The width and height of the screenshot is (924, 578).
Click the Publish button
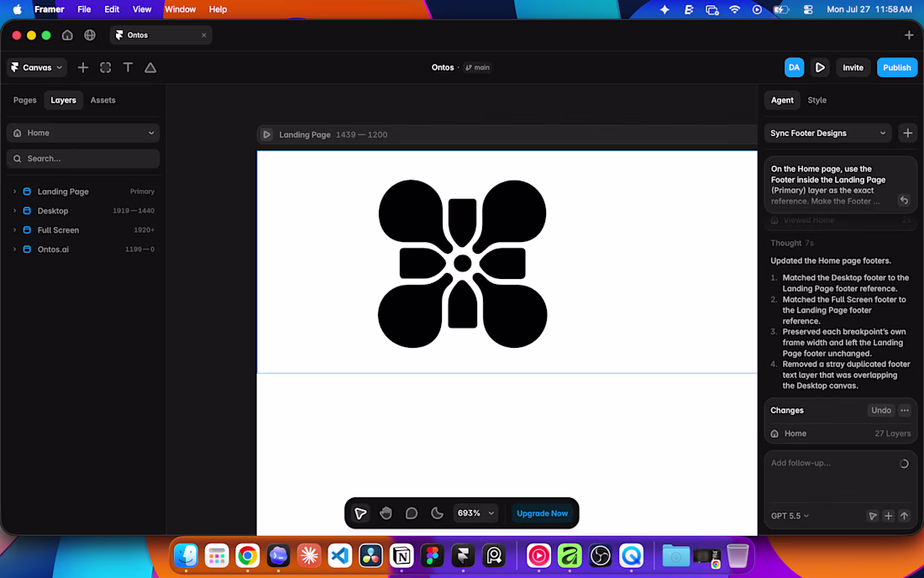897,68
